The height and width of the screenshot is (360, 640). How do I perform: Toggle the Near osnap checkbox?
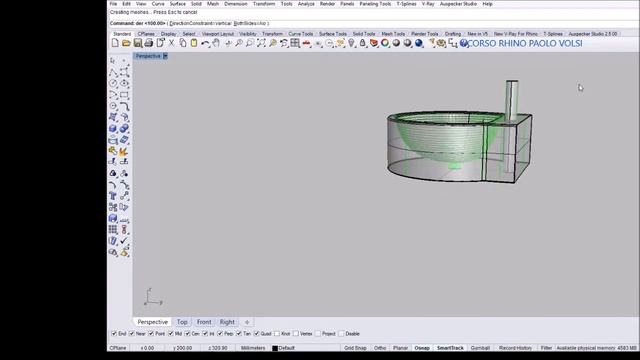tap(132, 333)
